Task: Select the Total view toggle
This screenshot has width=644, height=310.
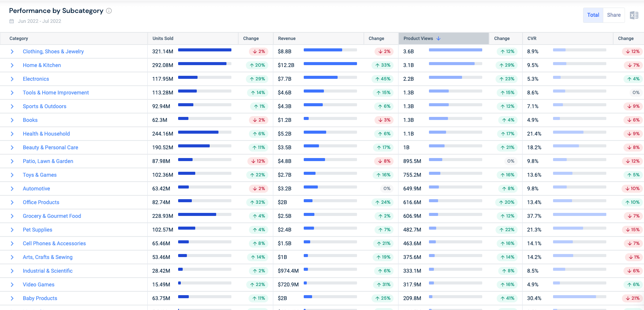Action: pos(593,15)
